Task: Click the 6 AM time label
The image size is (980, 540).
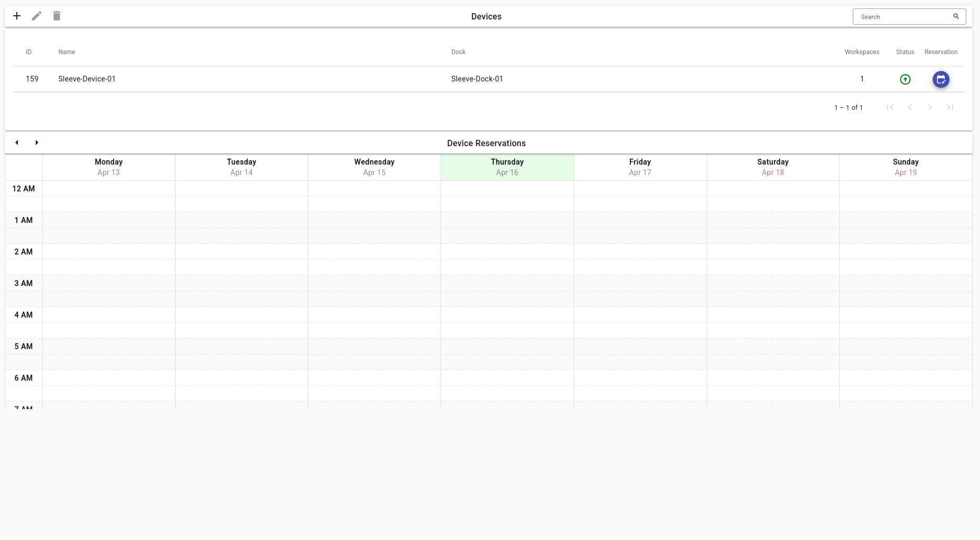Action: (24, 378)
